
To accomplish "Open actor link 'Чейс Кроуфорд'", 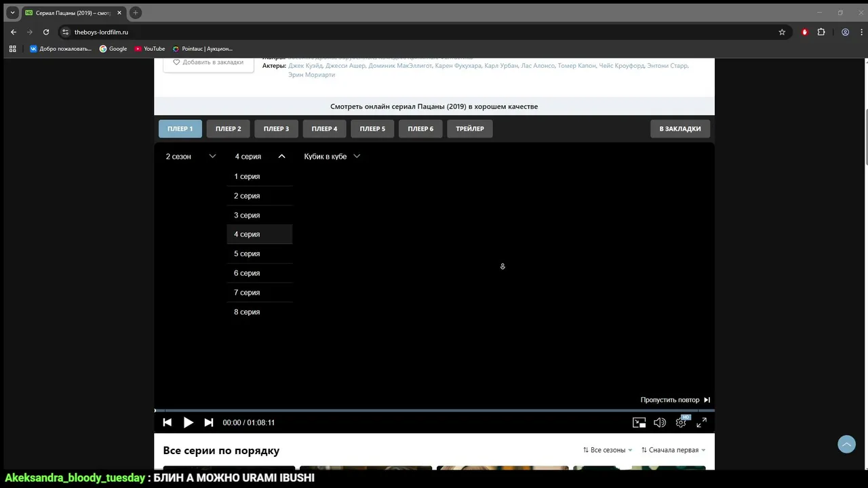I will point(621,66).
